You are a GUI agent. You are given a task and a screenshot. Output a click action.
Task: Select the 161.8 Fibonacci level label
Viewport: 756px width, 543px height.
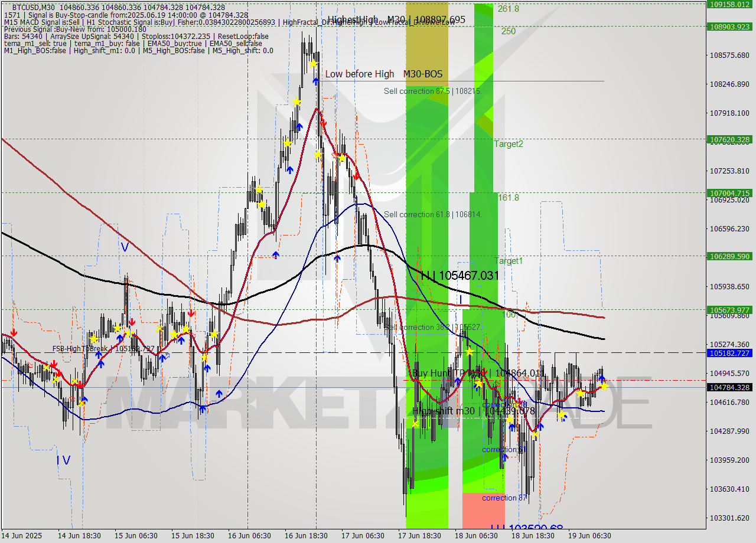pyautogui.click(x=508, y=198)
